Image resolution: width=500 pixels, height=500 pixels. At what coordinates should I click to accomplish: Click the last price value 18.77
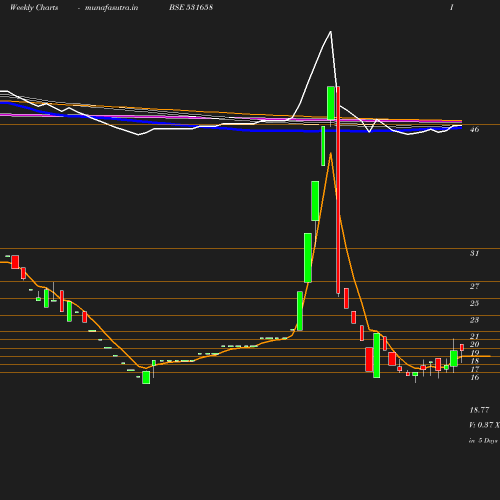point(479,410)
